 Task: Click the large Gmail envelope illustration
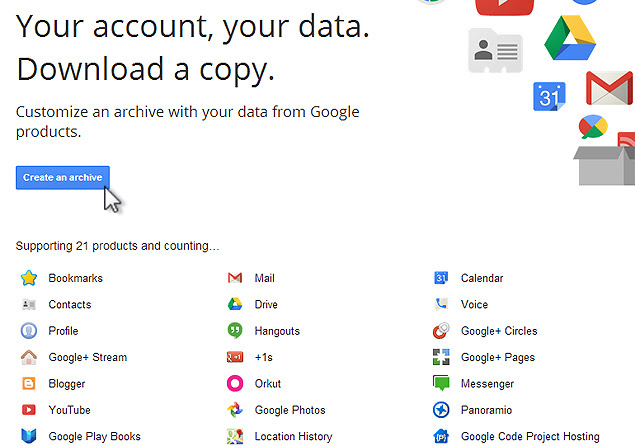[609, 88]
